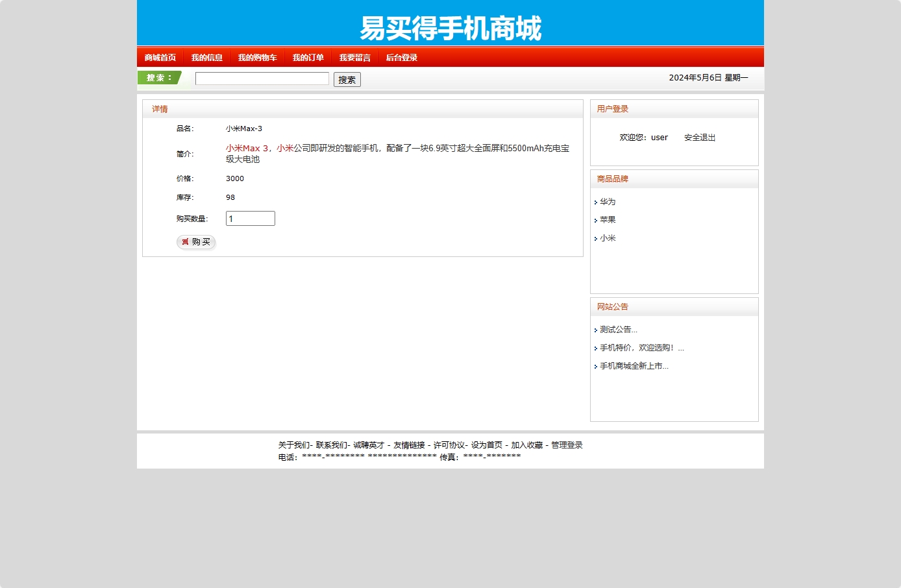Open 我的购物车 from the navigation bar
Screen dimensions: 901x588
tap(257, 57)
